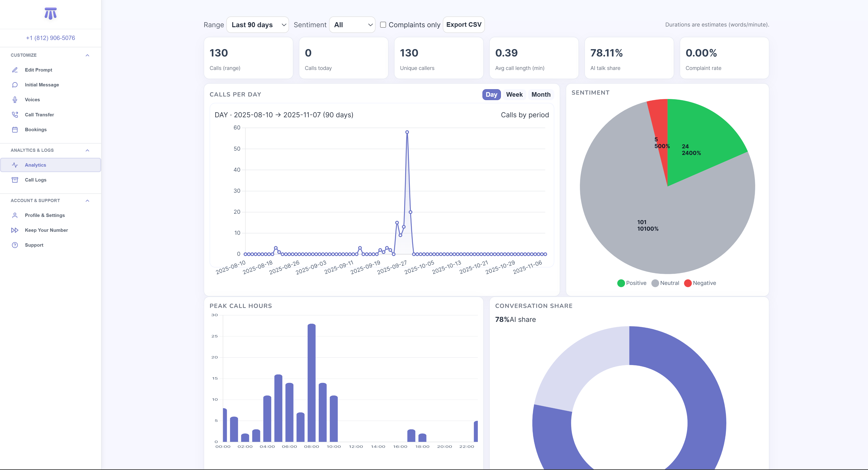
Task: Switch calls chart to Week view
Action: [x=514, y=95]
